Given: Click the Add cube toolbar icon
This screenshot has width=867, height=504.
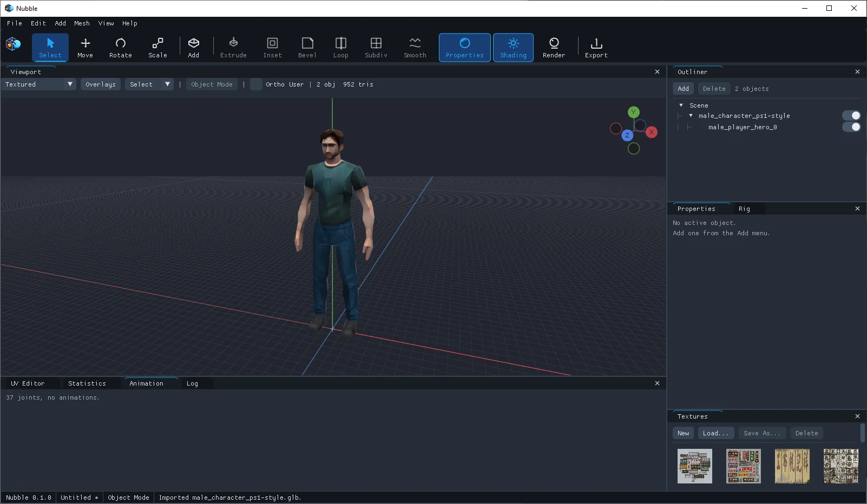Looking at the screenshot, I should [193, 48].
